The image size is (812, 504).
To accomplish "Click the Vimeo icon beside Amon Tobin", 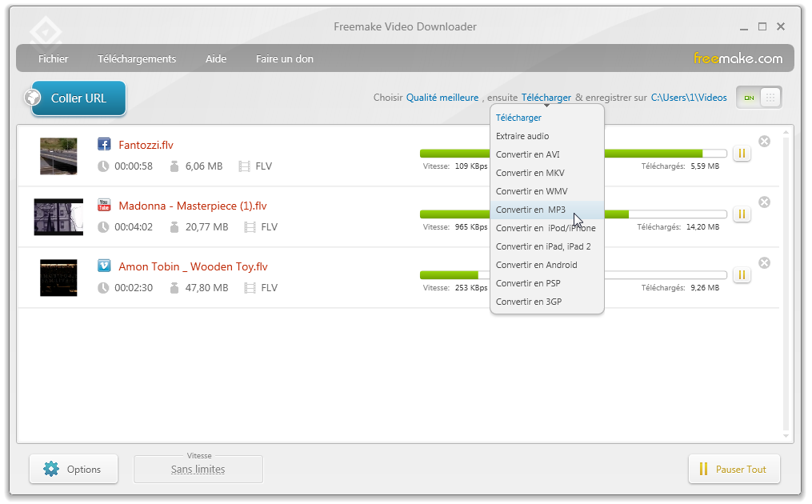I will pos(104,266).
